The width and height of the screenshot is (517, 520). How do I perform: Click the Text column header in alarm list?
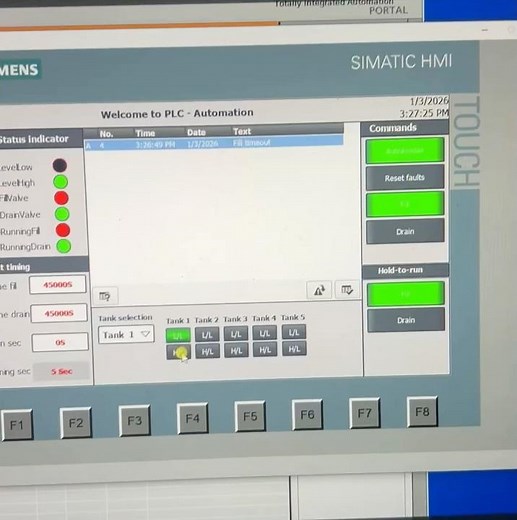(x=242, y=132)
